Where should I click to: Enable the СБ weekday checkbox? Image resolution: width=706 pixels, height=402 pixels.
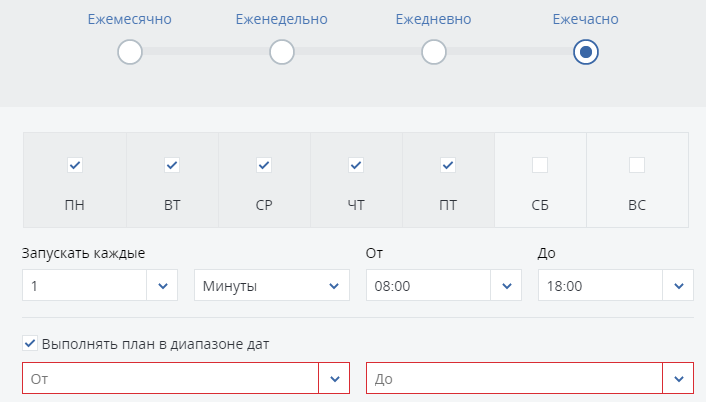click(540, 165)
